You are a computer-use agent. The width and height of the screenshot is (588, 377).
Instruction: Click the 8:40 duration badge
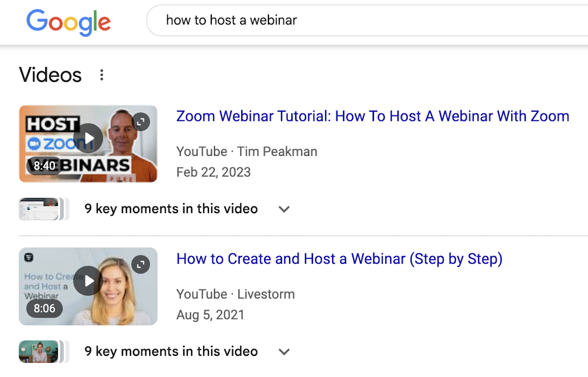[44, 166]
